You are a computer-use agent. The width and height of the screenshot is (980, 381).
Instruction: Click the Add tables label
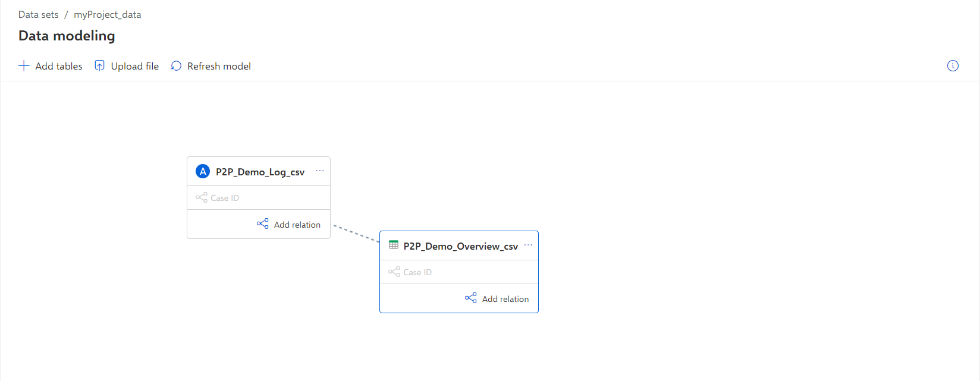59,67
